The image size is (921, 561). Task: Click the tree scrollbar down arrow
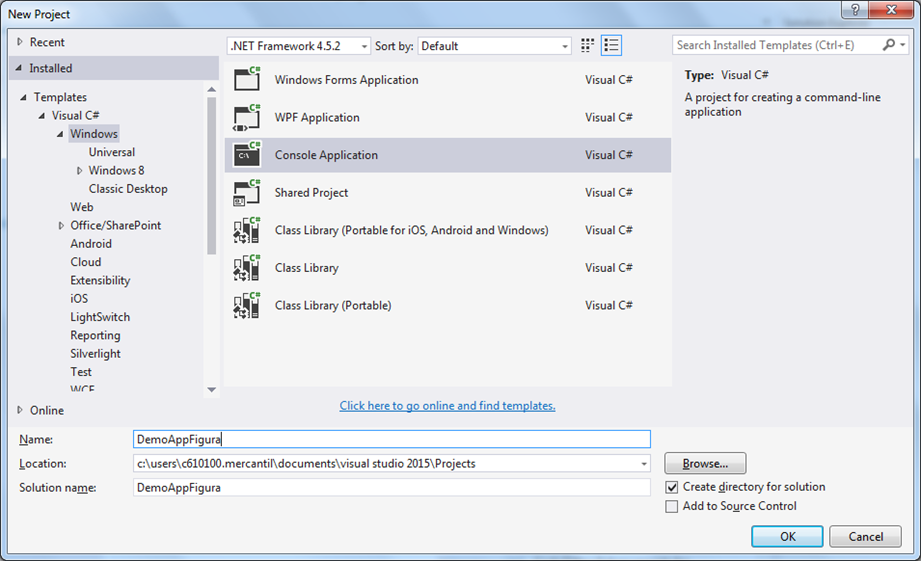pos(211,389)
